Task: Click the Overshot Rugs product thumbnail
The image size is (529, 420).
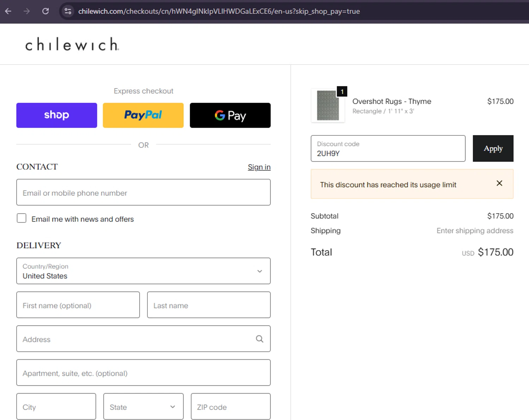Action: point(328,105)
